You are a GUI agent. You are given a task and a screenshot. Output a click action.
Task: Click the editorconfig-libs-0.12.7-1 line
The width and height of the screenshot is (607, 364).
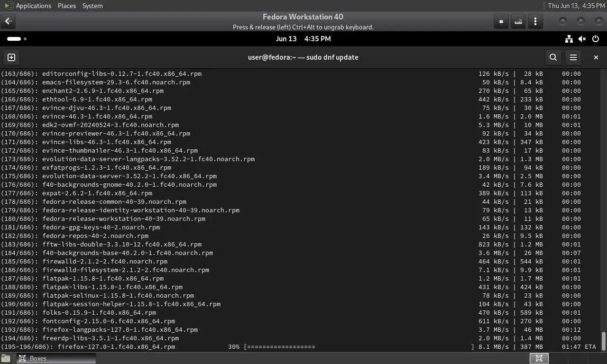point(291,74)
